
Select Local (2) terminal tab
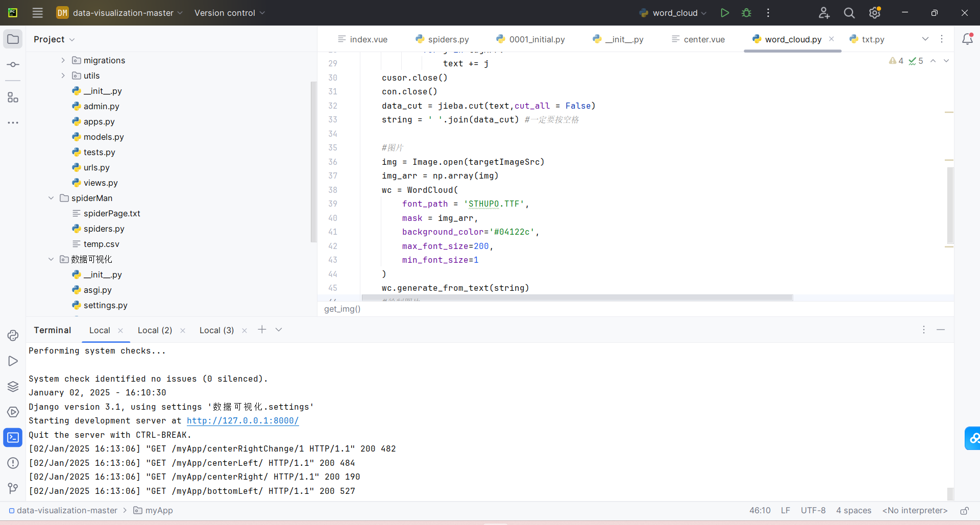[x=155, y=330]
